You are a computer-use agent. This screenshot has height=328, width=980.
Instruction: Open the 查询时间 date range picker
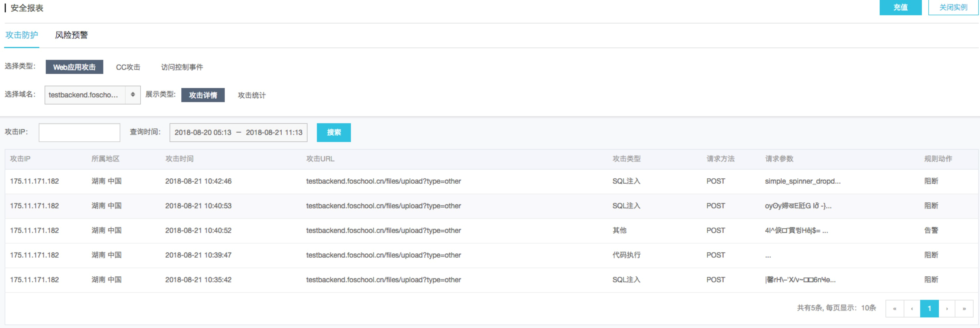238,132
